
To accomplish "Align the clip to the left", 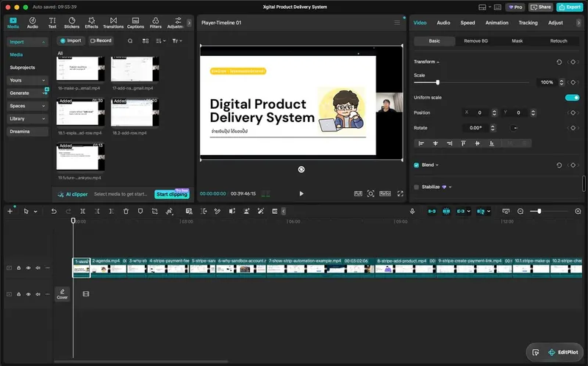I will point(421,143).
